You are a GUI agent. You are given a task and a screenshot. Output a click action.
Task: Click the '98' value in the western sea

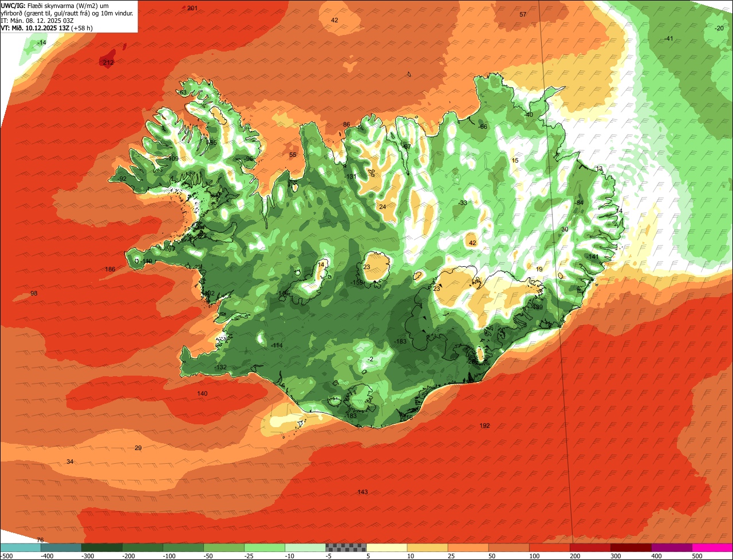pyautogui.click(x=34, y=294)
